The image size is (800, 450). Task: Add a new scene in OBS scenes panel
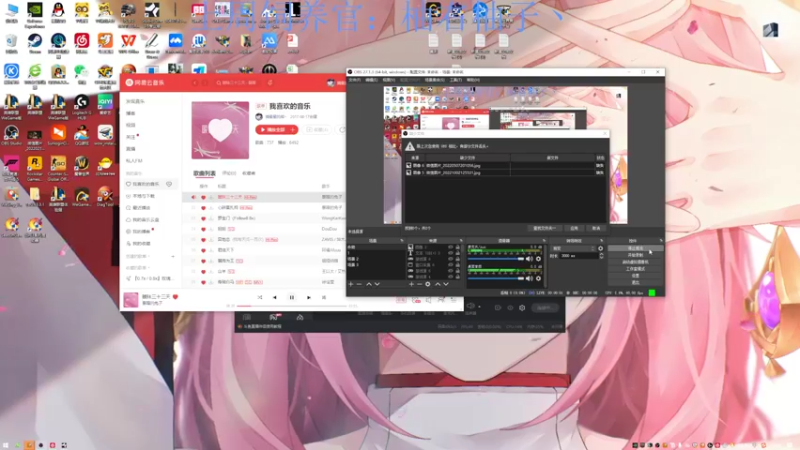tap(351, 284)
